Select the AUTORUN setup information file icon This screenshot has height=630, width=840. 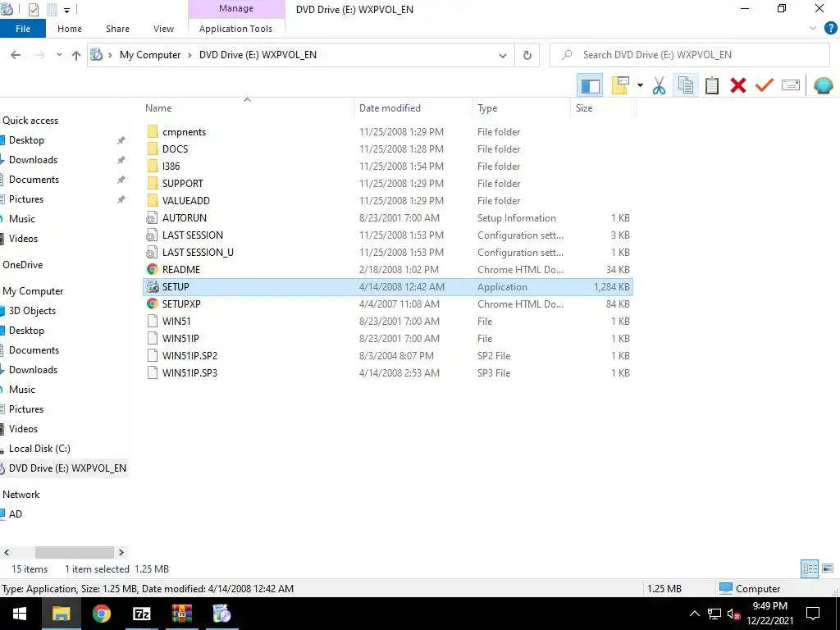(x=153, y=218)
